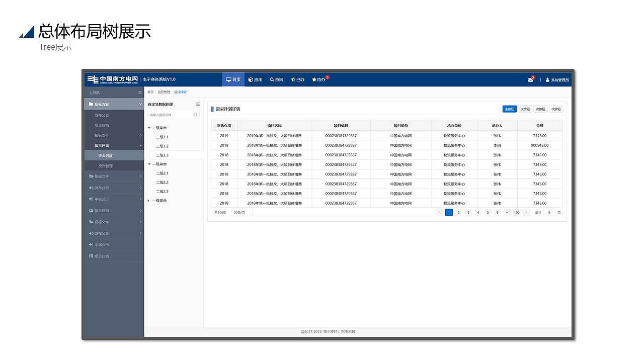Click the pagination ellipsis button
Image resolution: width=644 pixels, height=362 pixels.
click(507, 212)
